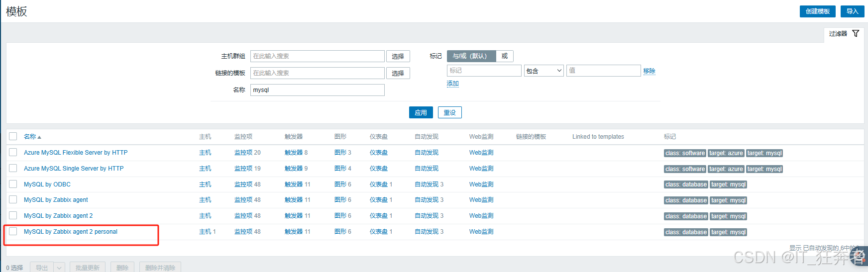Check Azure MySQL Flexible Server by HTTP row

13,152
